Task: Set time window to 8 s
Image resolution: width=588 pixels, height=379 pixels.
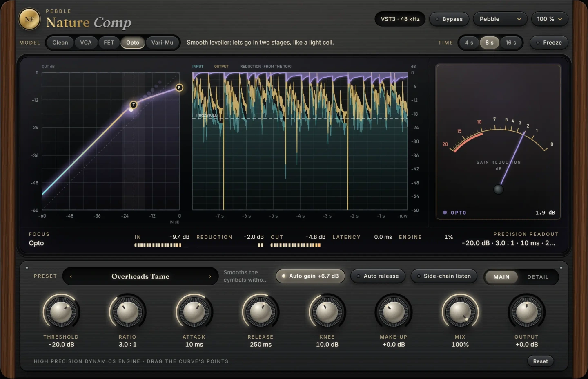Action: [489, 43]
